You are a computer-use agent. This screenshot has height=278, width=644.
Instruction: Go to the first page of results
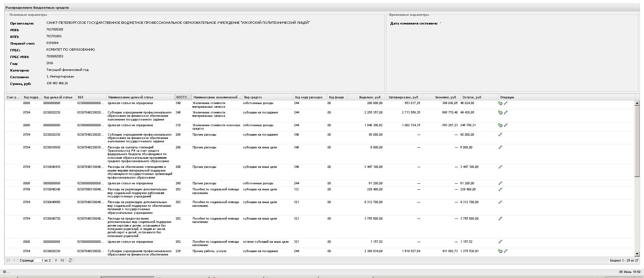8,260
